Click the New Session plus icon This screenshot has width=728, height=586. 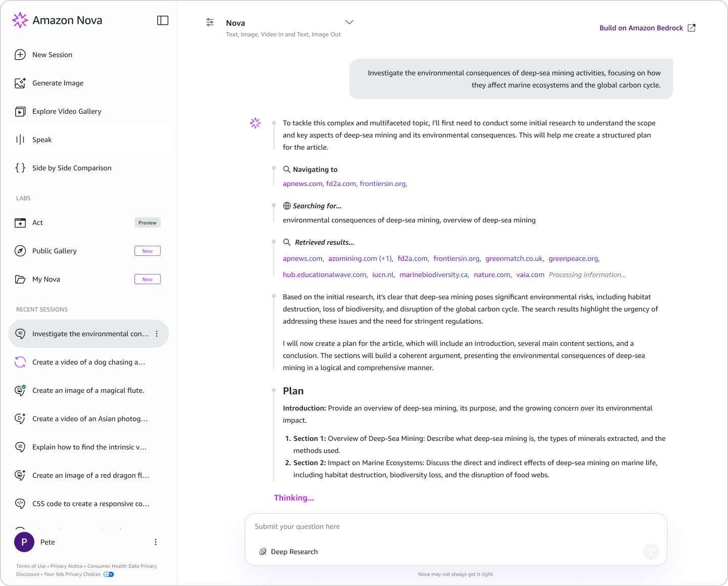point(20,55)
